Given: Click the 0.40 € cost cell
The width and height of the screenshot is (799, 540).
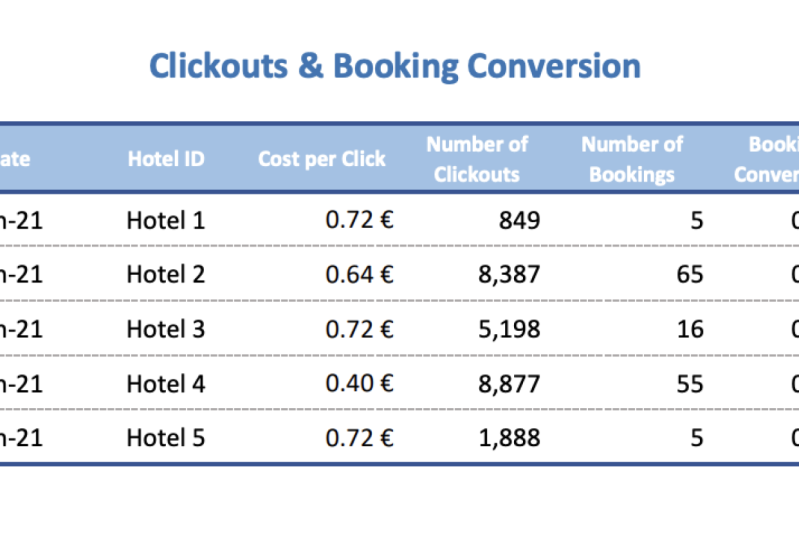Looking at the screenshot, I should [x=359, y=384].
